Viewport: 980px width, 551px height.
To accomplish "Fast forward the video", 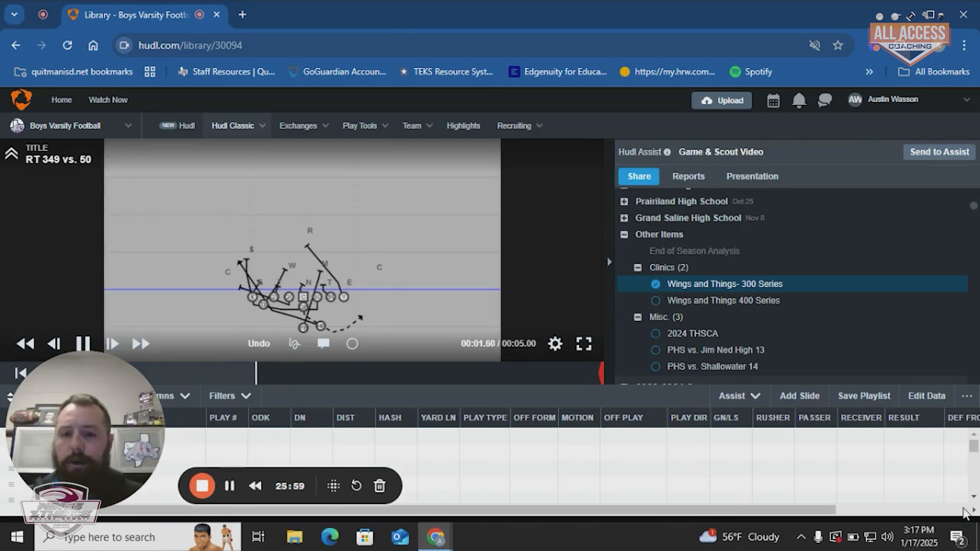I will [141, 344].
